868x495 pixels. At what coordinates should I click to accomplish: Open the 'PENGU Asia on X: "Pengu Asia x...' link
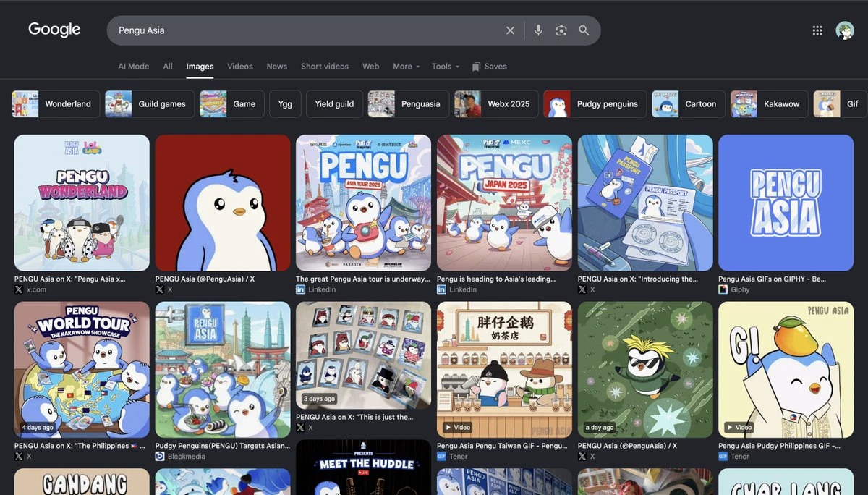(x=69, y=279)
